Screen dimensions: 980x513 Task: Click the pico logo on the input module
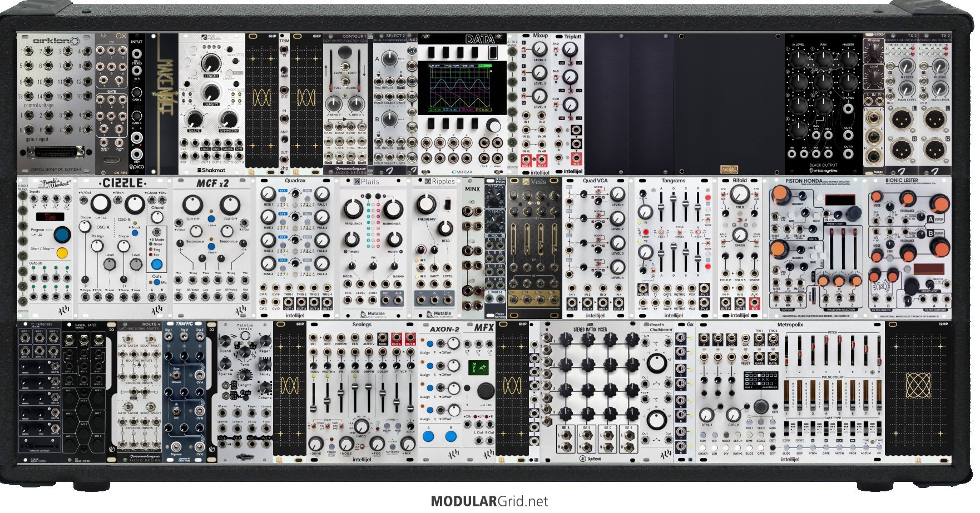point(136,166)
